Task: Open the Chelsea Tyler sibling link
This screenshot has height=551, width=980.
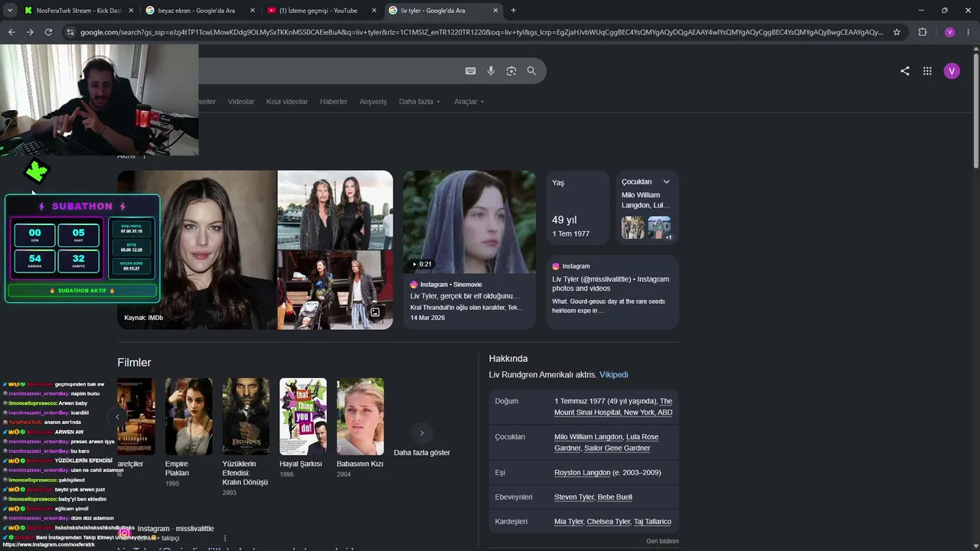Action: (608, 522)
